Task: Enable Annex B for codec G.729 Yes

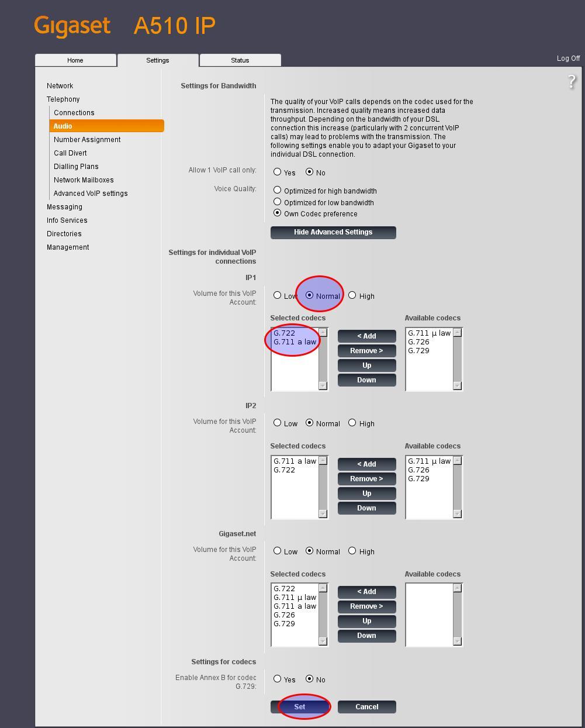Action: pos(278,679)
